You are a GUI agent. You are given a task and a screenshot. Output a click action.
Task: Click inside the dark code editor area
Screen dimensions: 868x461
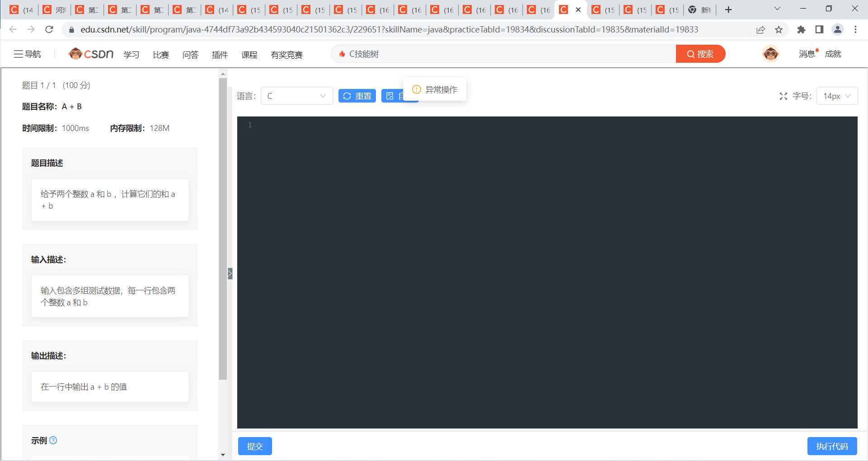coord(542,271)
